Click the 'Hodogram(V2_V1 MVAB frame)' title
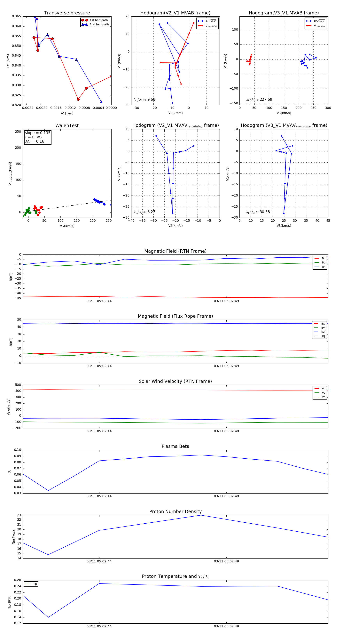This screenshot has width=351, height=644. click(175, 13)
